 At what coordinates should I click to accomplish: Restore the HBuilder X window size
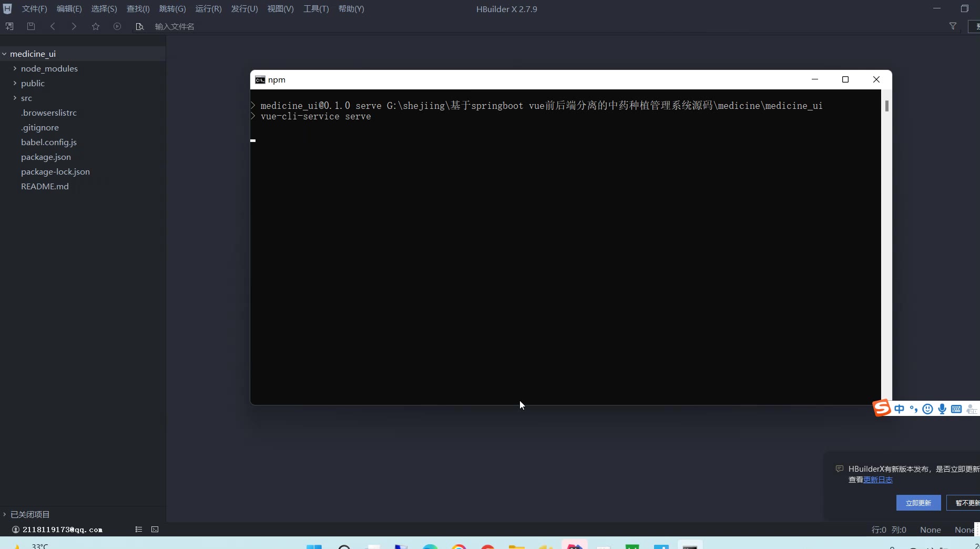(965, 8)
